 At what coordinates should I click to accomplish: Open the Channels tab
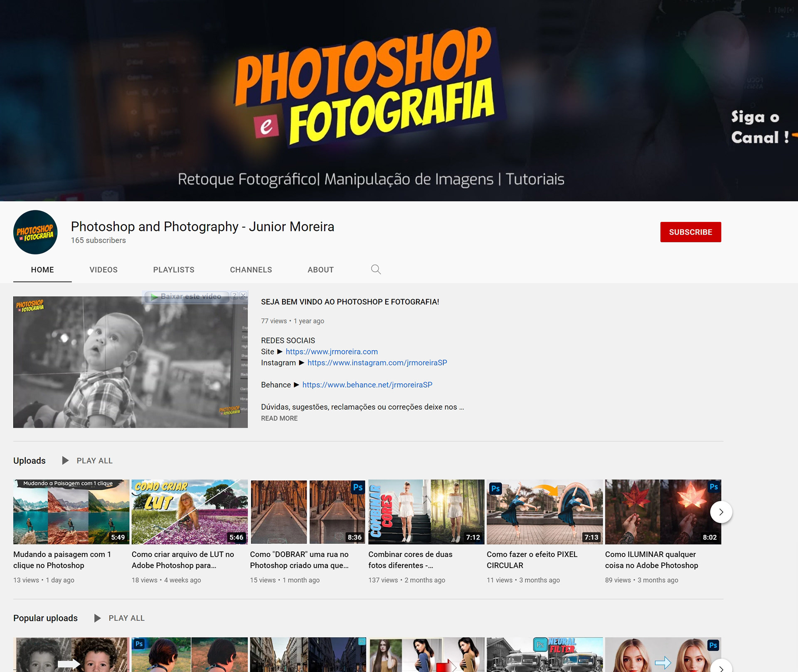[251, 270]
